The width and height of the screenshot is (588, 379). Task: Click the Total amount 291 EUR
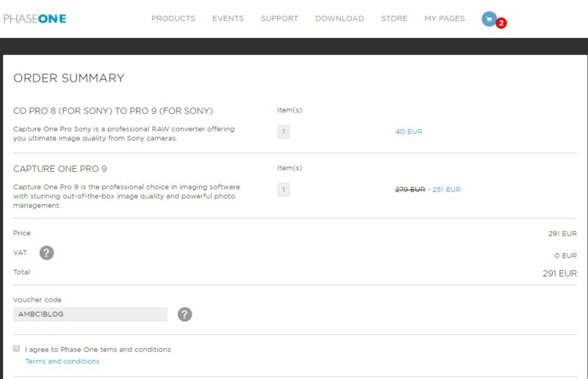[559, 274]
